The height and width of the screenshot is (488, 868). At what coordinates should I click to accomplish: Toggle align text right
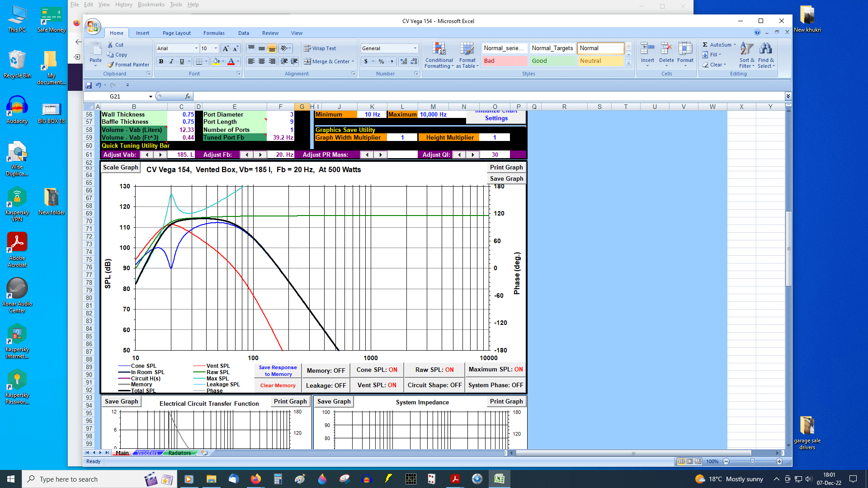272,61
